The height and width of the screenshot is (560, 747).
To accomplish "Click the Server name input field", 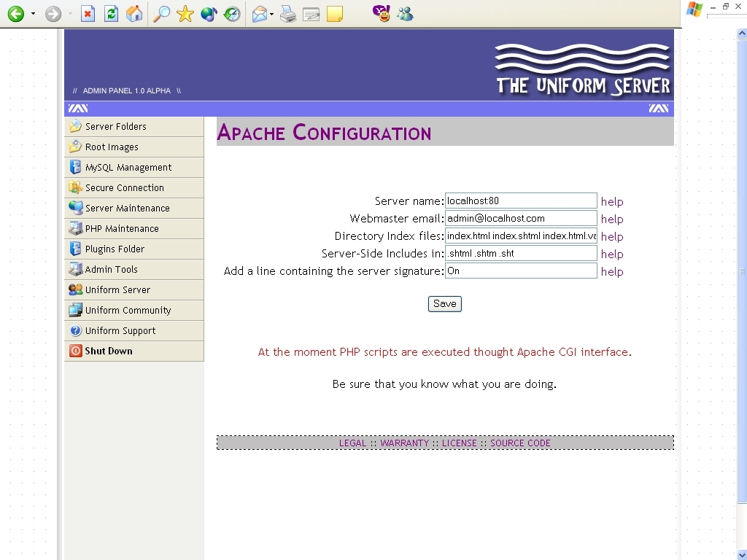I will click(521, 201).
